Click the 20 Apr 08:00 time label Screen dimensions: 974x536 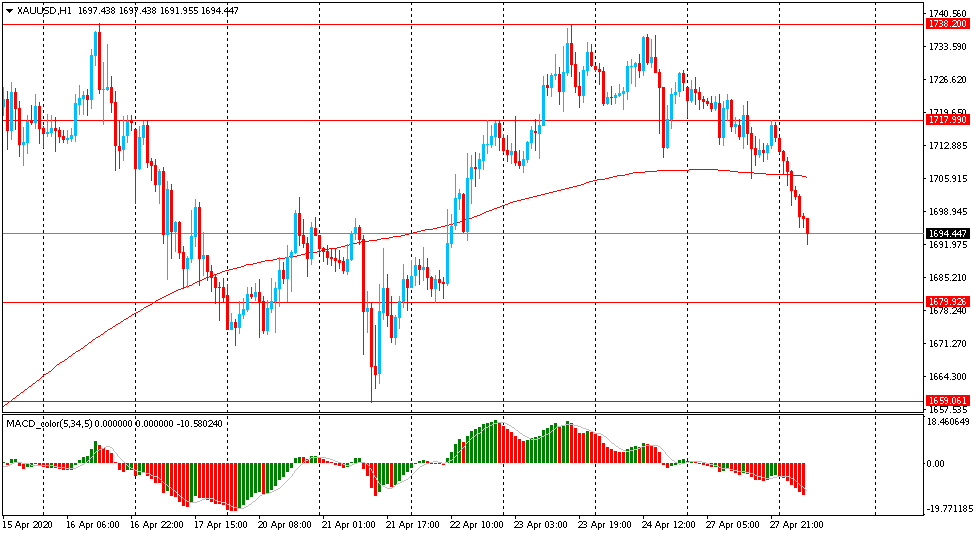coord(285,525)
